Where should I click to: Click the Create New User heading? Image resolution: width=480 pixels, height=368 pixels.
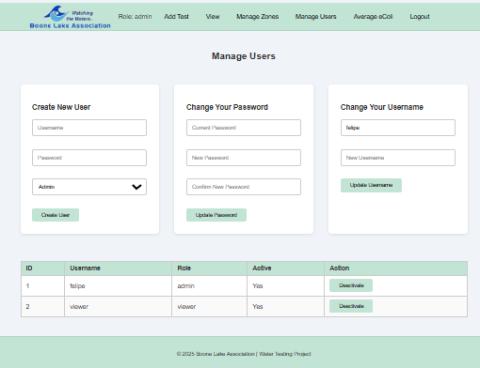pyautogui.click(x=61, y=107)
